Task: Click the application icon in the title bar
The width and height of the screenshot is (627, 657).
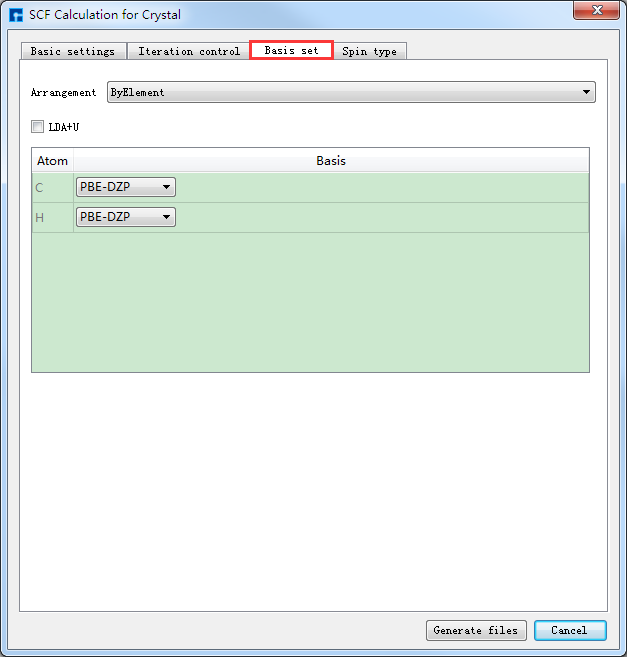Action: [x=16, y=15]
